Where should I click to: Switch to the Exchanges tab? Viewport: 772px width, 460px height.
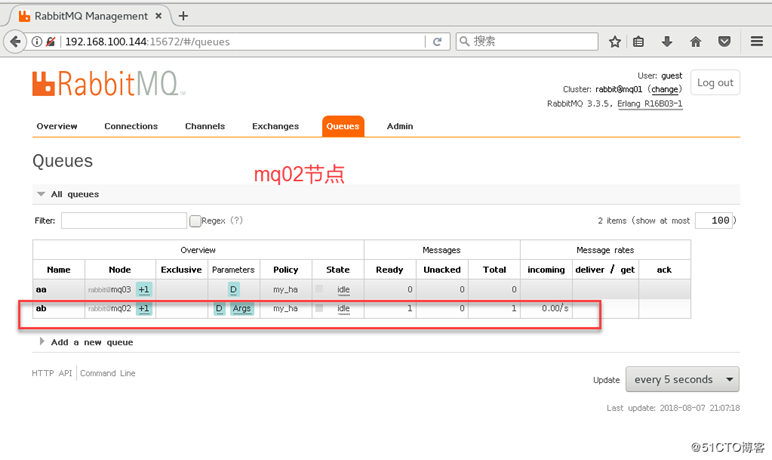tap(275, 126)
